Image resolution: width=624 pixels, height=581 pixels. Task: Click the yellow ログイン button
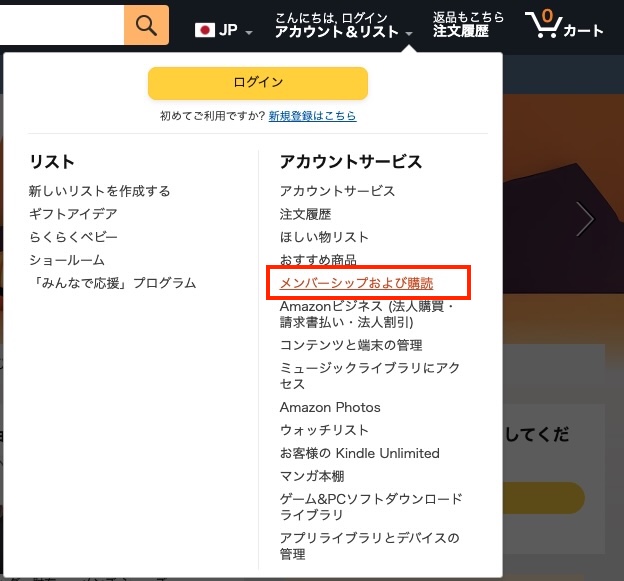258,83
